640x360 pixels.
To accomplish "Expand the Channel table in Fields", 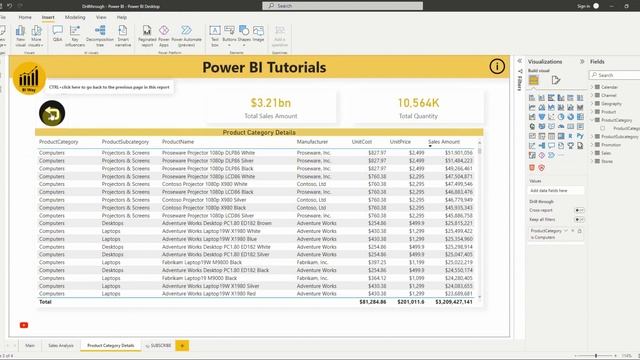I will 592,95.
